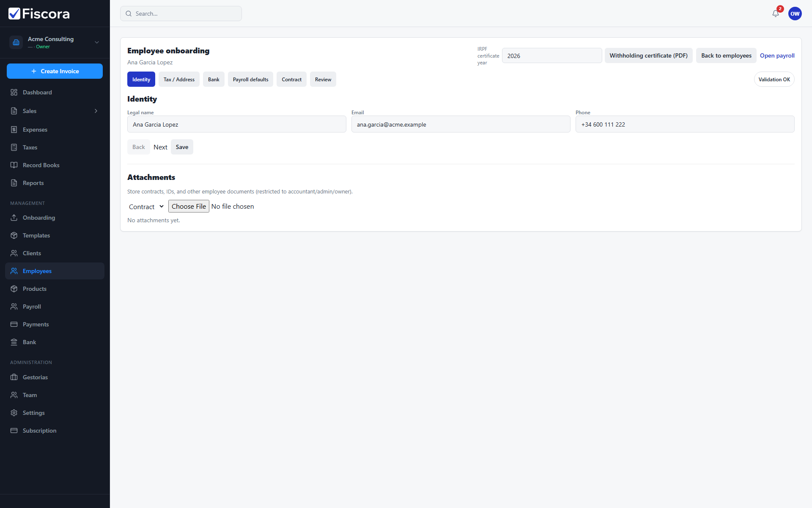Open Clients from the sidebar
The height and width of the screenshot is (508, 812).
pos(55,253)
